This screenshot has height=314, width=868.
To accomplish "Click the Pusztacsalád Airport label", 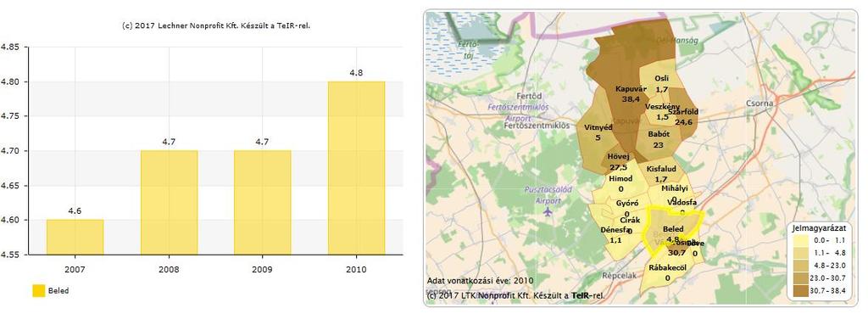I will [548, 195].
